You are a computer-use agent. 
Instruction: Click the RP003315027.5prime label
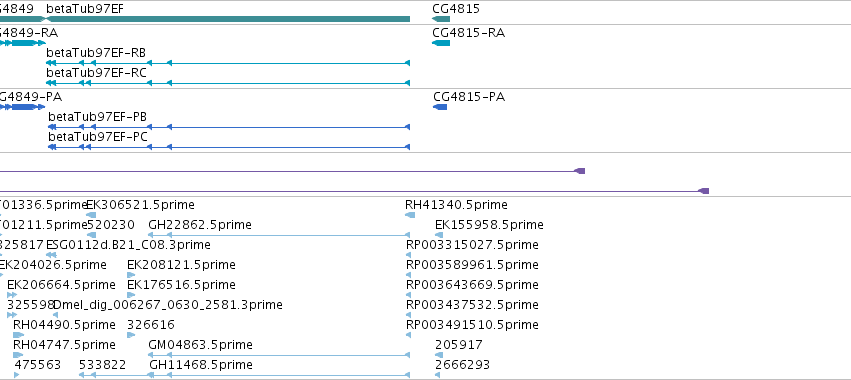472,245
